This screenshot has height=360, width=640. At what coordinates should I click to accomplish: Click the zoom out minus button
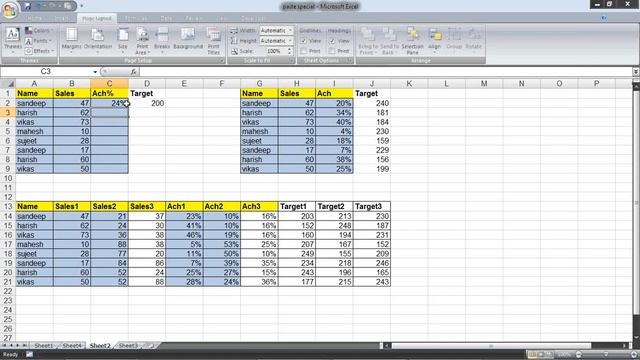coord(579,355)
